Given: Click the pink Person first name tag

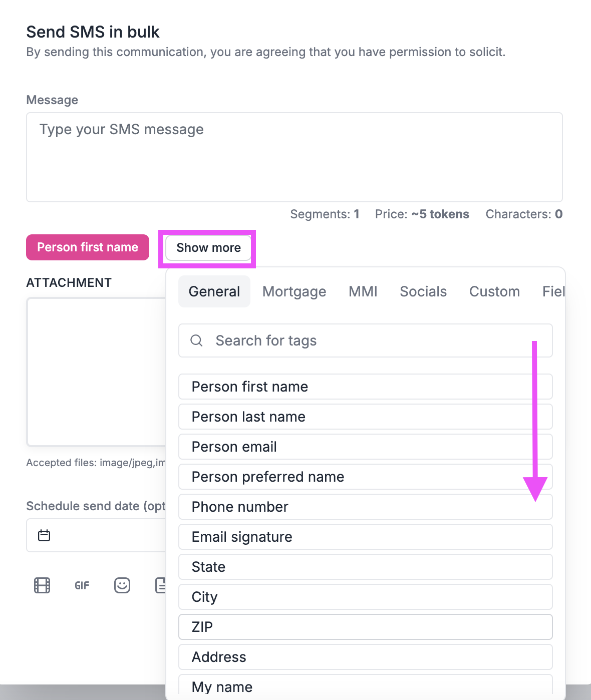Looking at the screenshot, I should (x=87, y=247).
